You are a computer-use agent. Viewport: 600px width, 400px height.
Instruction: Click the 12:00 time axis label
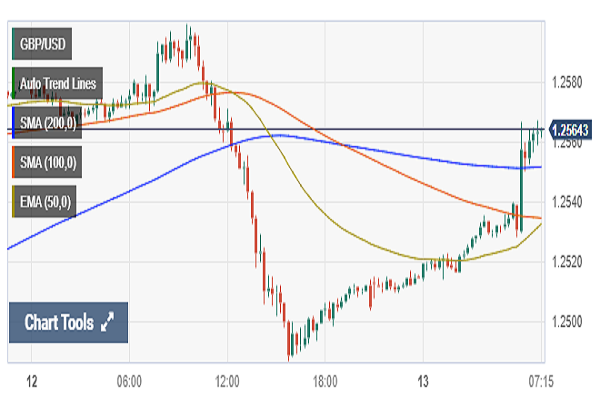click(x=227, y=381)
